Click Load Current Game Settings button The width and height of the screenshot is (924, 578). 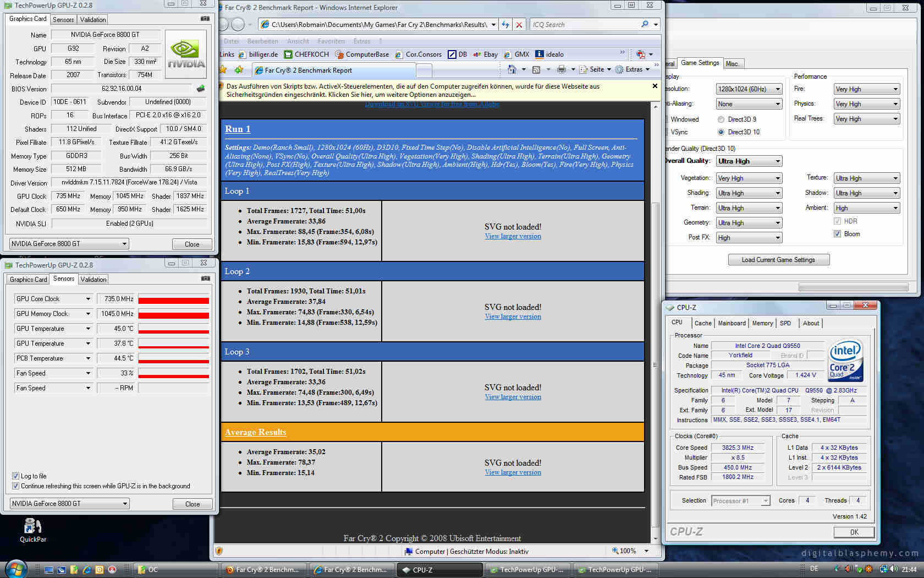pos(778,259)
